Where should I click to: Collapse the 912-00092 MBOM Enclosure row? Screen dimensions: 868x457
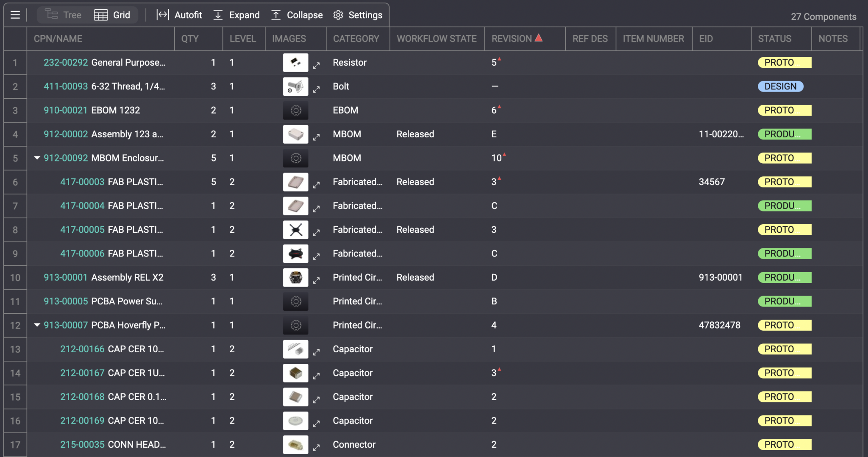coord(37,158)
